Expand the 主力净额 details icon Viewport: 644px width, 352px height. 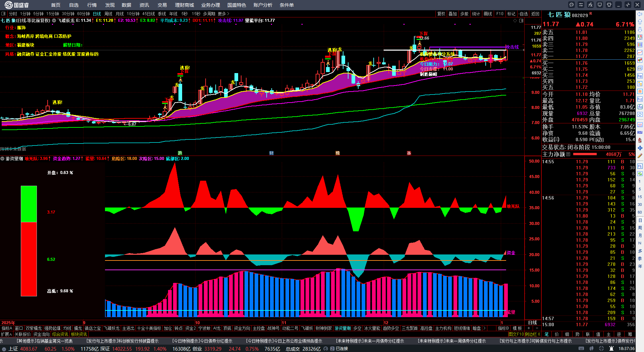coord(568,154)
